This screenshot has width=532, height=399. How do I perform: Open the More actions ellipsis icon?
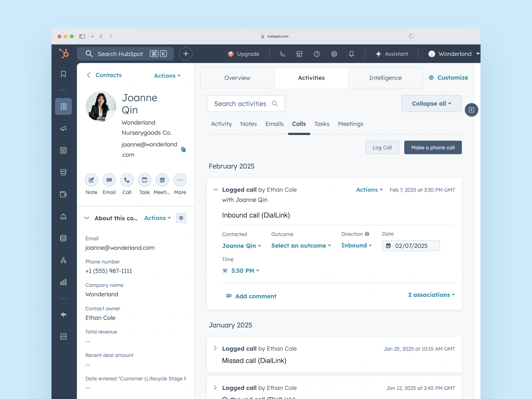pyautogui.click(x=180, y=180)
